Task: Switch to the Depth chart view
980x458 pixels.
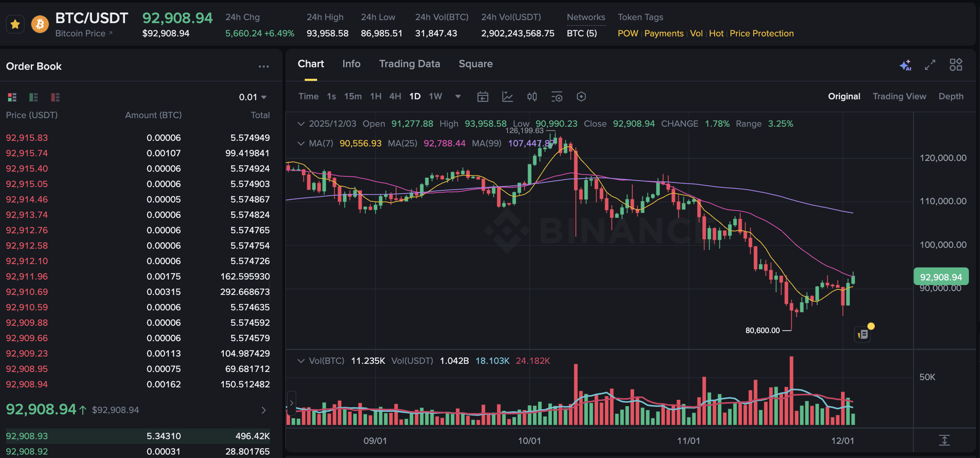Action: point(951,96)
